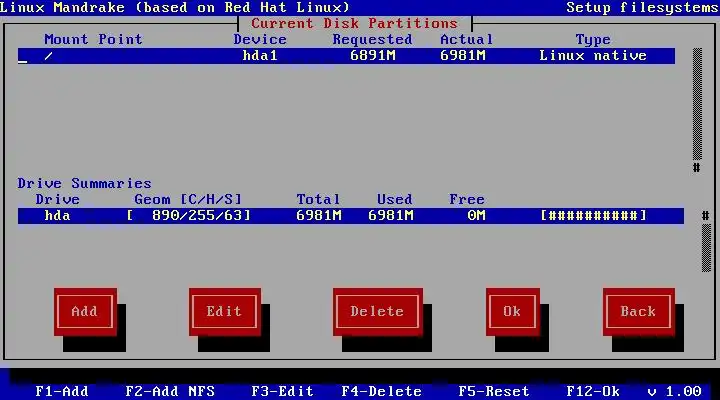The width and height of the screenshot is (720, 400).
Task: Click the F12-Ok shortcut hint
Action: coord(593,391)
